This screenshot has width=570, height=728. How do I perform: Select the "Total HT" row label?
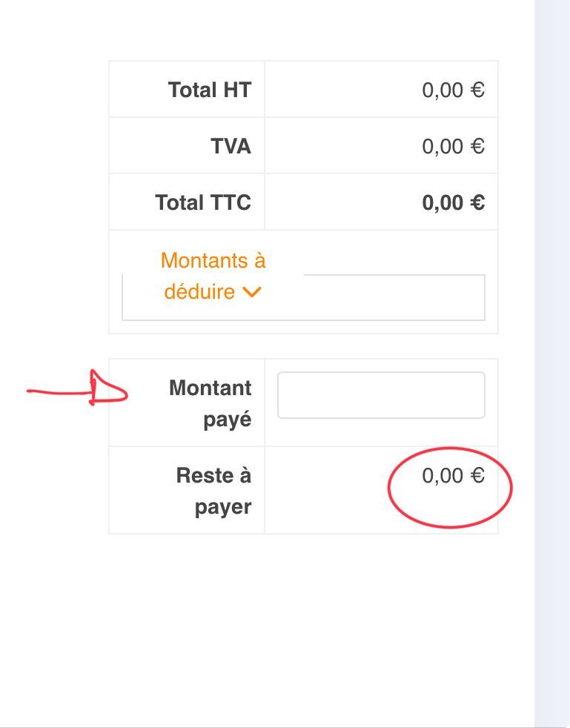click(x=210, y=90)
